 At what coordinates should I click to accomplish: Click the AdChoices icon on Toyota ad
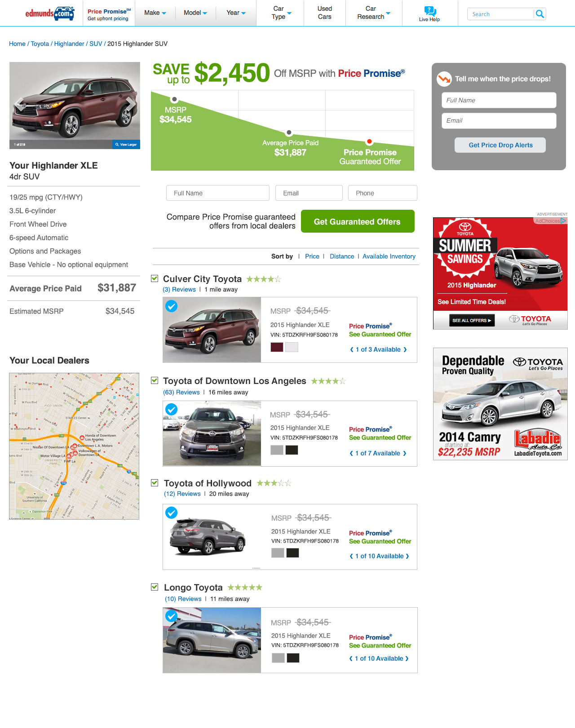(563, 221)
